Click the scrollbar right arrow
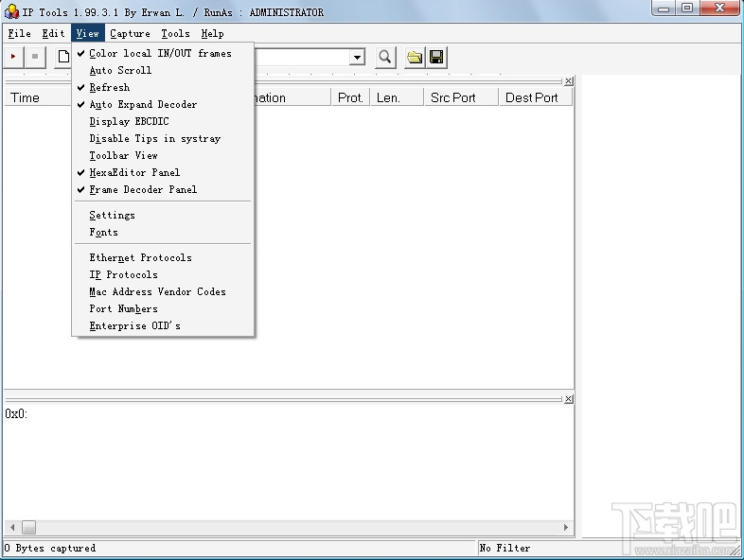 click(566, 527)
